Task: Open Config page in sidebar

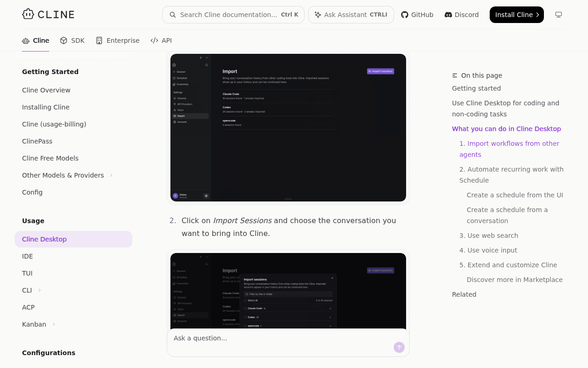Action: coord(73,192)
